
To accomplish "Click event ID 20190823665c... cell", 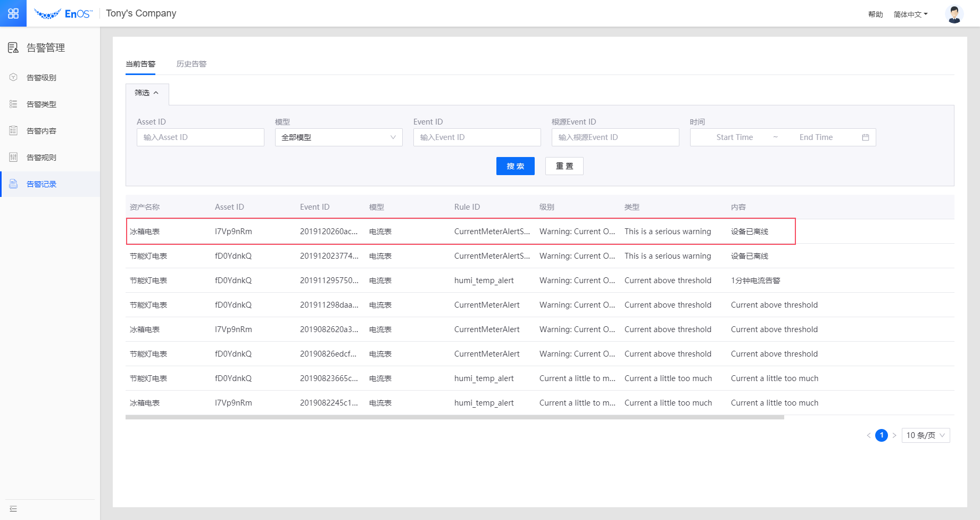I will tap(329, 378).
